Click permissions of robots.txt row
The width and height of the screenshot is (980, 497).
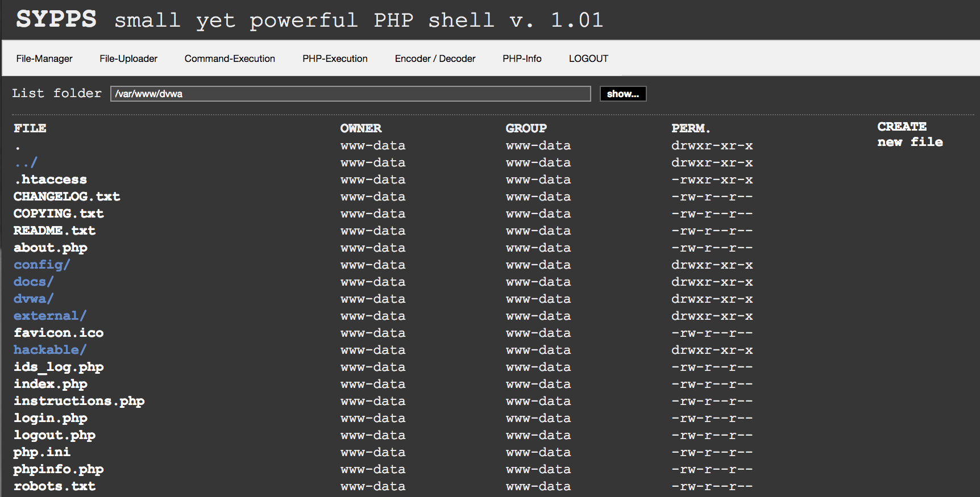point(712,486)
